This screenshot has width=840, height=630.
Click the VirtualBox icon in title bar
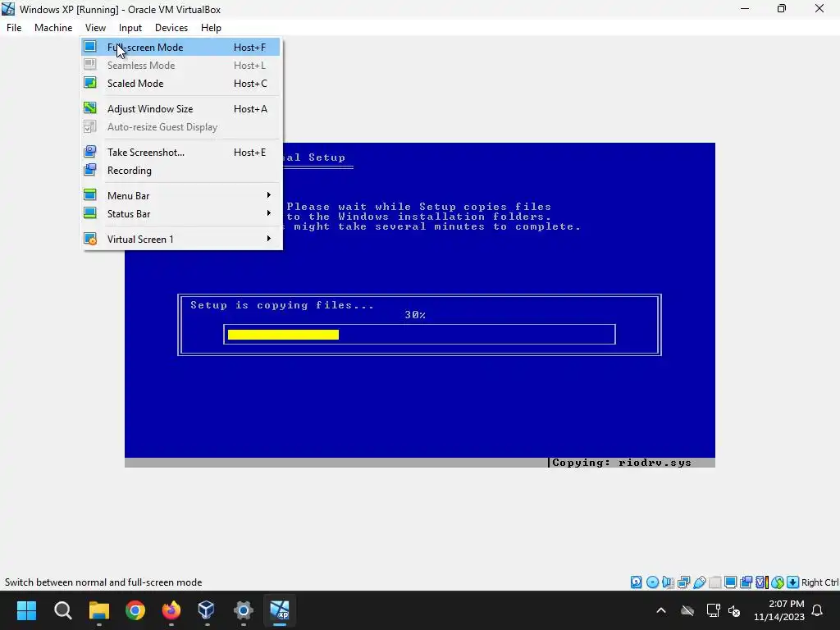tap(8, 9)
